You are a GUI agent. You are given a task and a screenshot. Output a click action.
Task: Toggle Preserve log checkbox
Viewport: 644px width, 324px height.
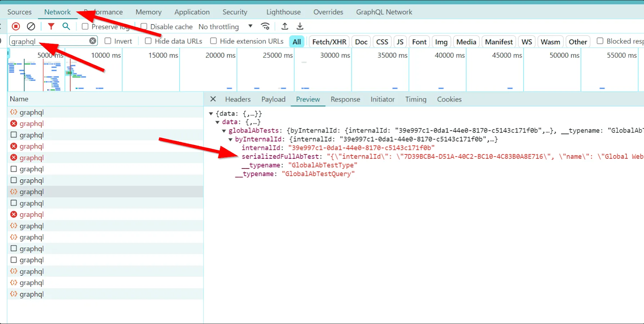[x=85, y=27]
